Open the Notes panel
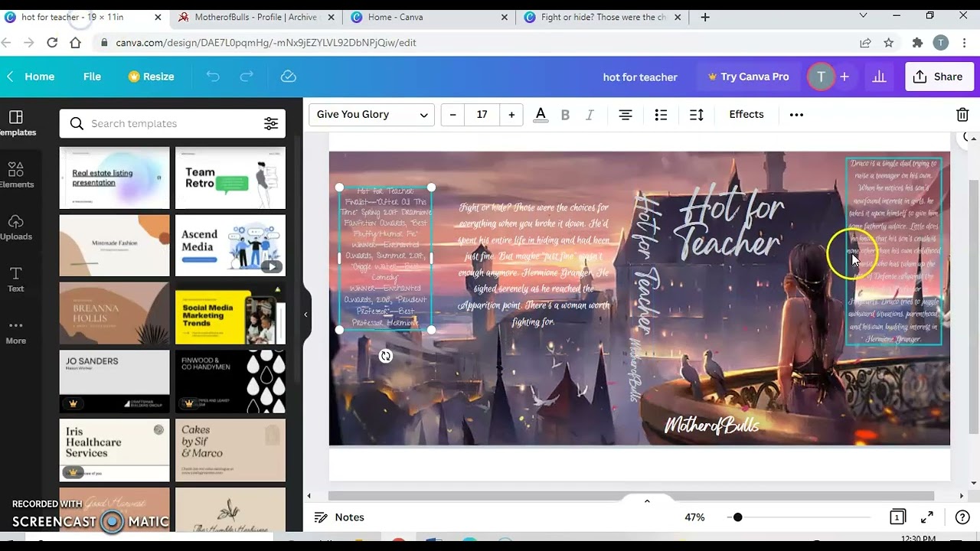 pyautogui.click(x=340, y=517)
